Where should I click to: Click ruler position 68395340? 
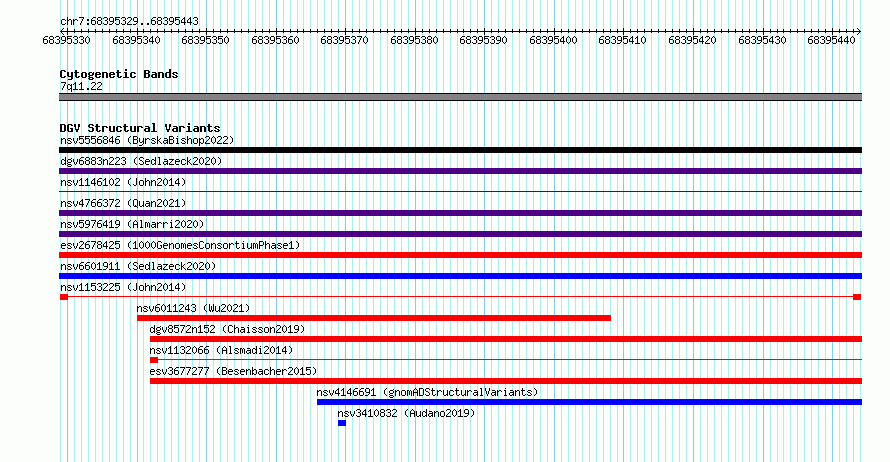(x=136, y=40)
